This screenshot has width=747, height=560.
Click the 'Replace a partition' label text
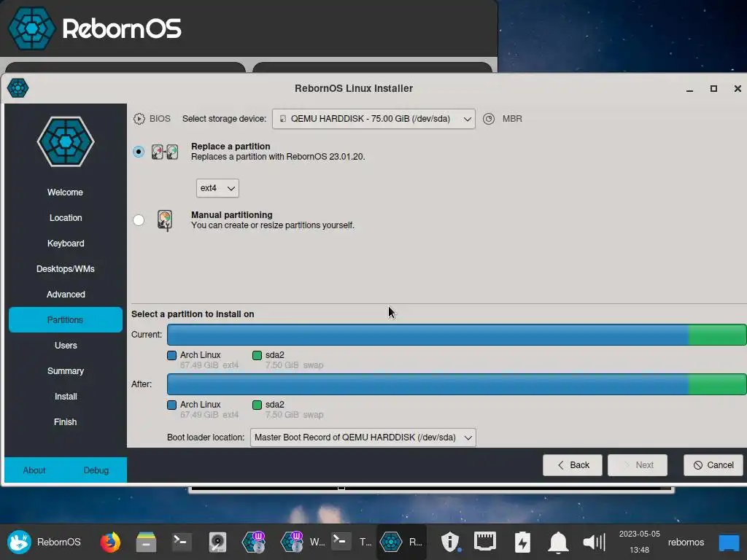coord(231,146)
